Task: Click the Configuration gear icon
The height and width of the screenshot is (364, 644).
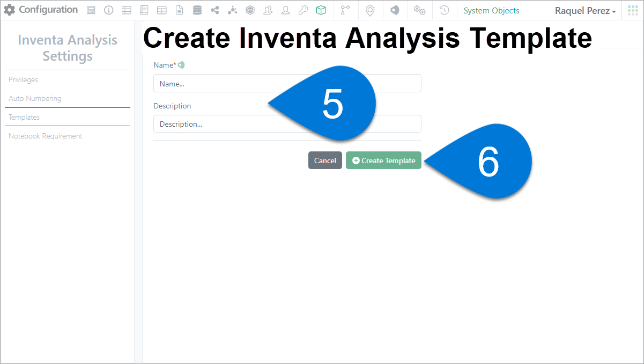Action: tap(10, 10)
